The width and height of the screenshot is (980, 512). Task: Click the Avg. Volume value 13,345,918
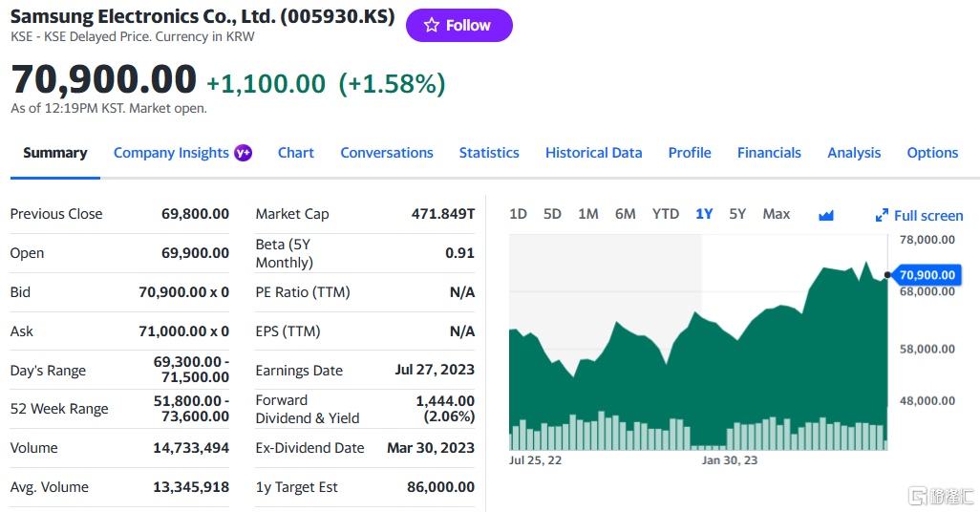[x=191, y=487]
